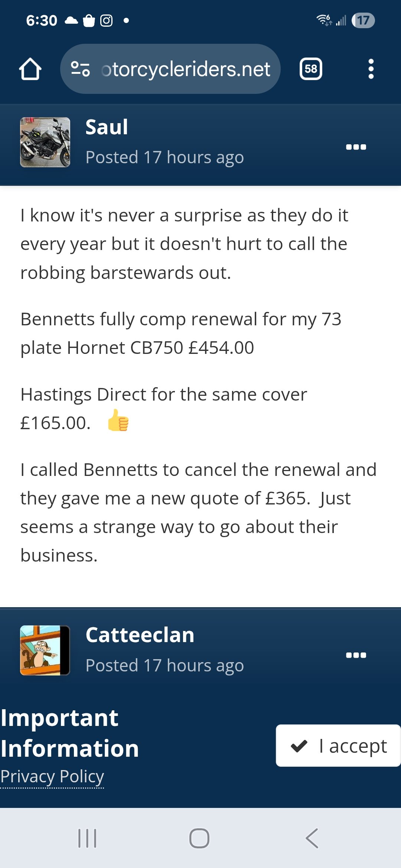Open the 58 tabs switcher
401x868 pixels.
point(311,69)
